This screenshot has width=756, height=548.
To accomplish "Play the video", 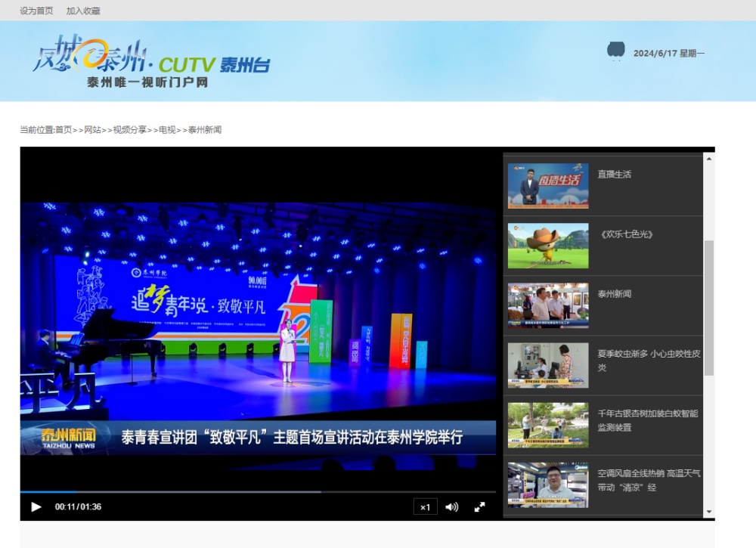I will tap(36, 506).
